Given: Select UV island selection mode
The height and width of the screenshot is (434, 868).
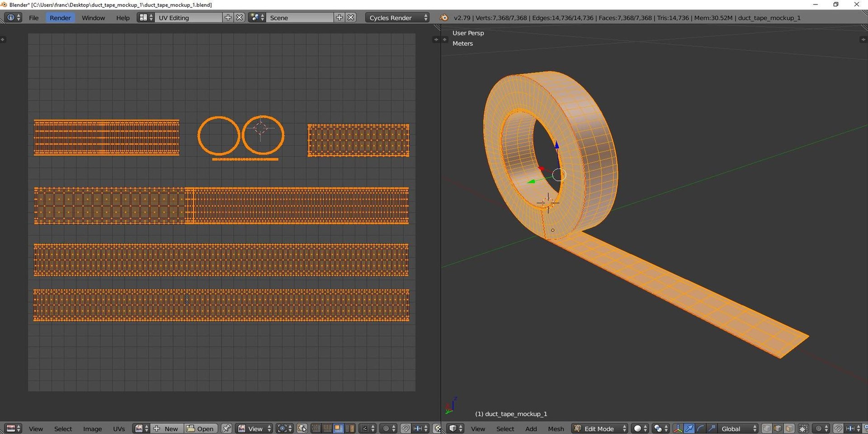Looking at the screenshot, I should click(x=349, y=429).
